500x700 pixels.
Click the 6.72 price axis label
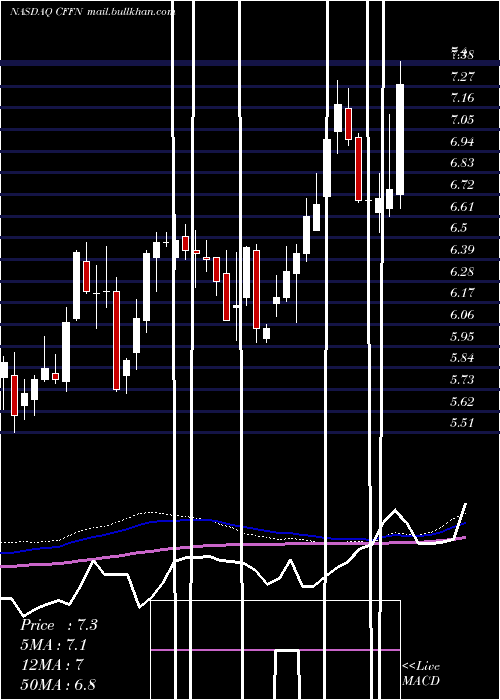click(462, 185)
